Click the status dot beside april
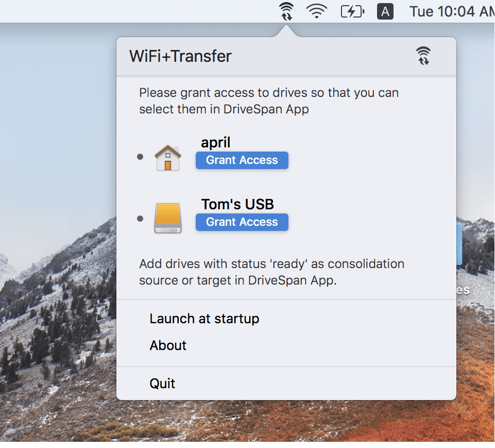The image size is (495, 448). point(140,157)
